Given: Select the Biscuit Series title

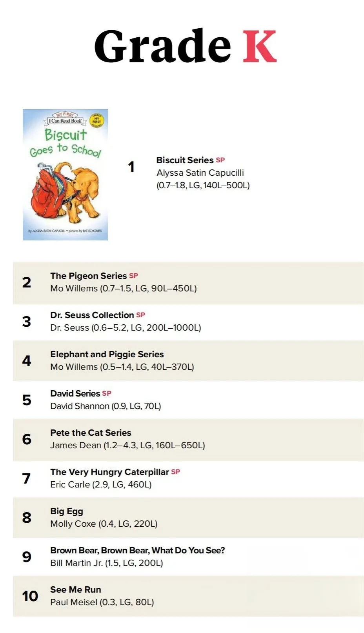Looking at the screenshot, I should pyautogui.click(x=185, y=160).
